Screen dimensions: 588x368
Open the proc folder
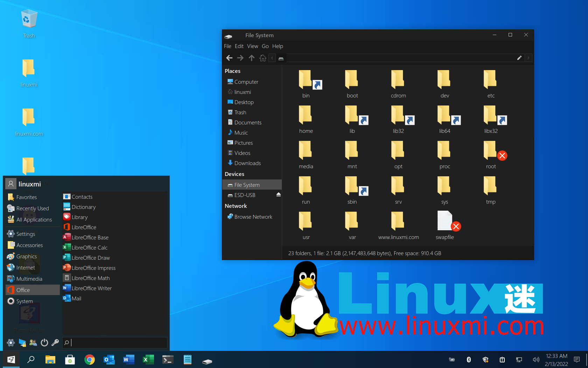[444, 155]
